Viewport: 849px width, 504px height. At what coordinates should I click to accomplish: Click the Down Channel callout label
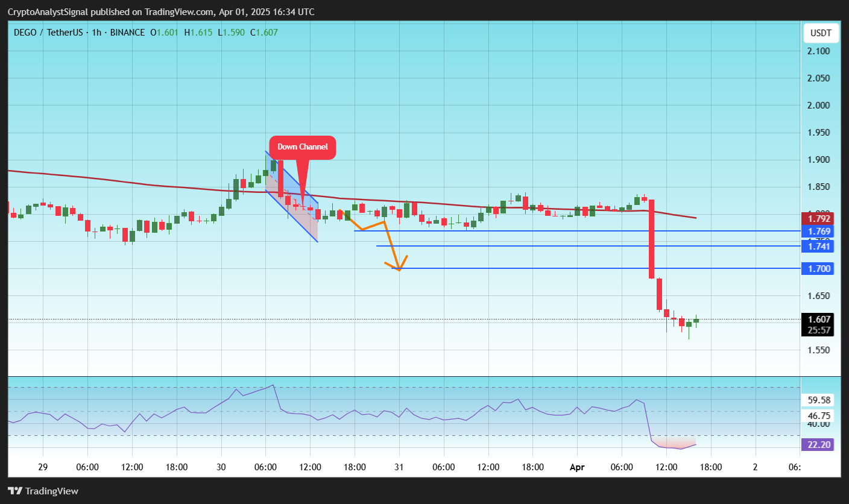coord(302,147)
